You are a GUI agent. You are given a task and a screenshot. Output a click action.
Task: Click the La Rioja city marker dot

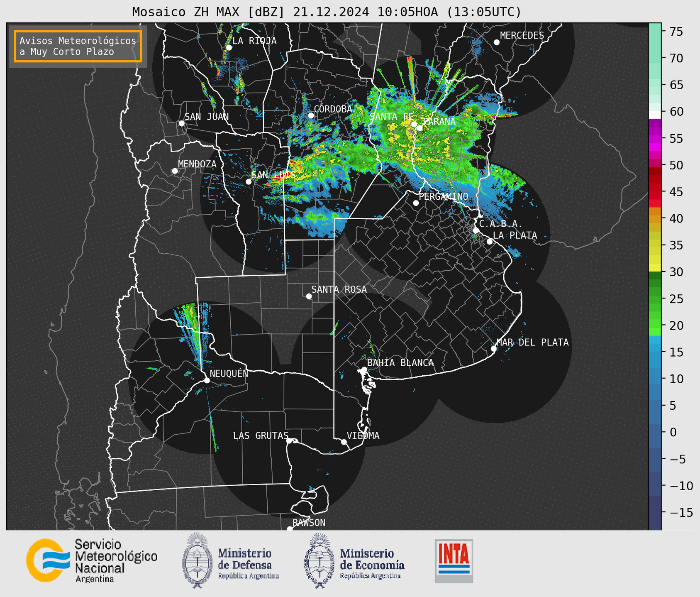point(229,48)
